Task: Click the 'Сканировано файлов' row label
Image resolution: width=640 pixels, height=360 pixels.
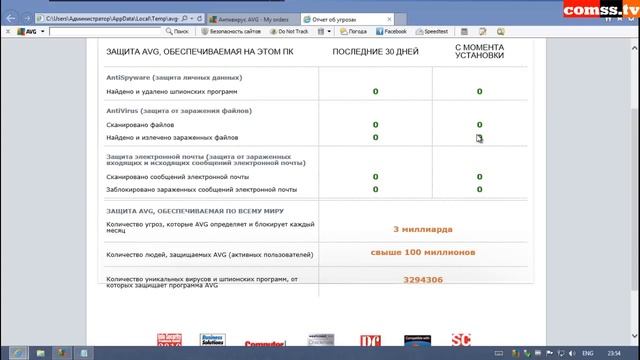Action: 140,125
